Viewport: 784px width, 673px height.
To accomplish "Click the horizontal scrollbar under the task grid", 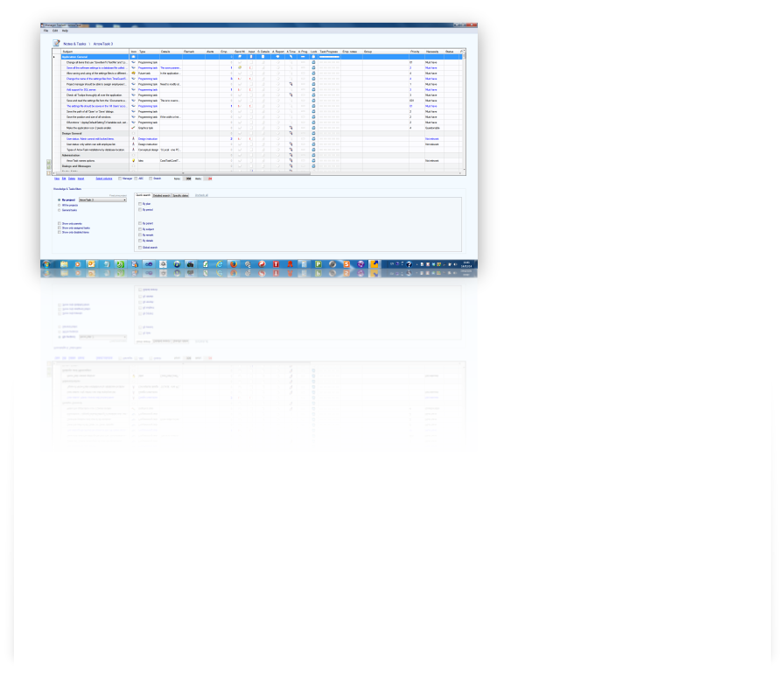I will coord(262,173).
